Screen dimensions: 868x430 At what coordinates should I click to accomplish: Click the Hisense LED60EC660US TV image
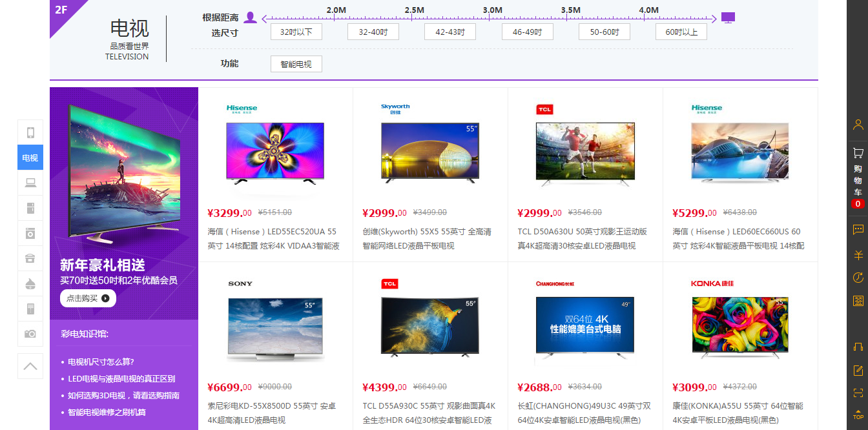coord(740,154)
